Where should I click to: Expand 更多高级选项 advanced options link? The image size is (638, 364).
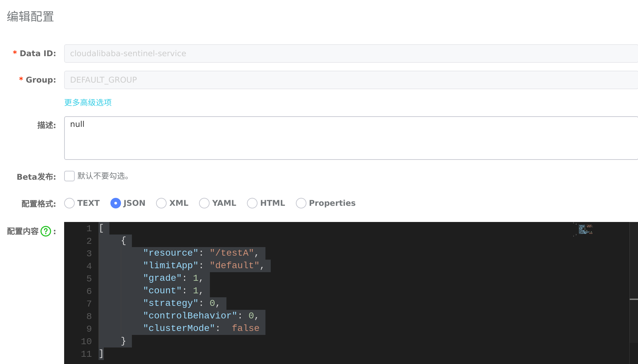[x=88, y=102]
